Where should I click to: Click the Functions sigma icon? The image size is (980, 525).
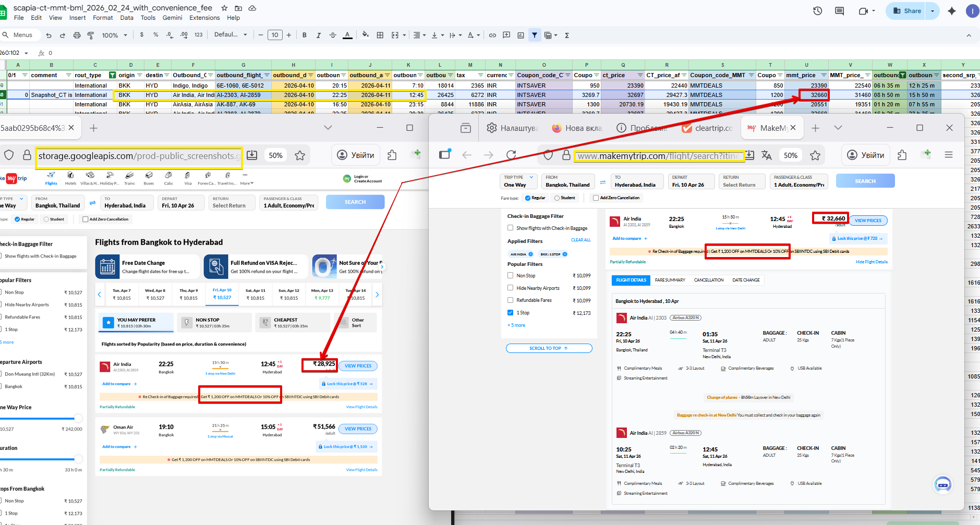coord(567,35)
